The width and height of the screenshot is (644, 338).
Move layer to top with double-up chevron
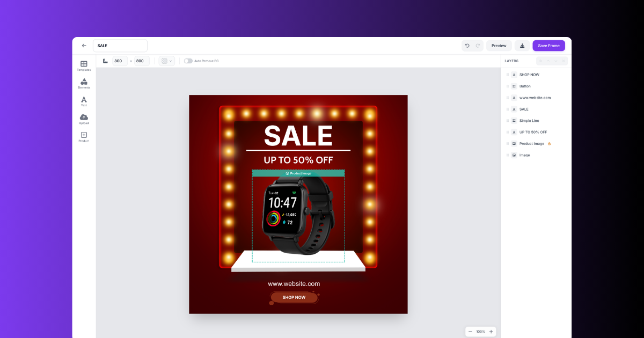(x=540, y=61)
